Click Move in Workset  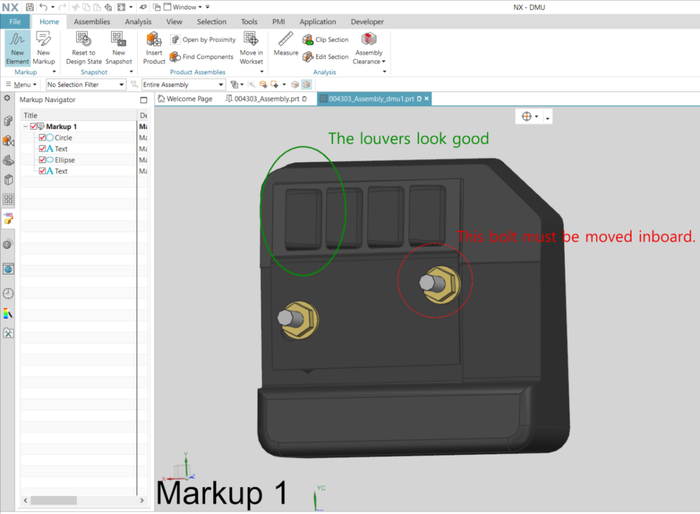tap(251, 47)
